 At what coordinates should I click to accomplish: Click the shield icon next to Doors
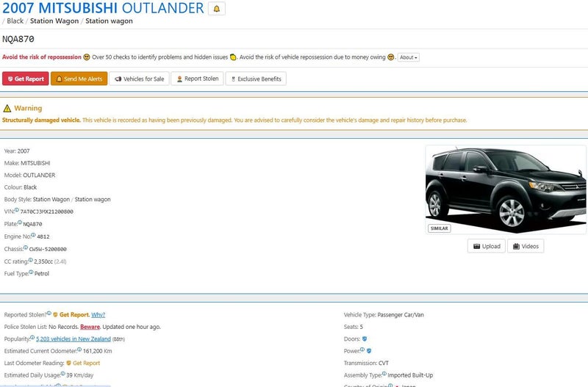pos(366,339)
